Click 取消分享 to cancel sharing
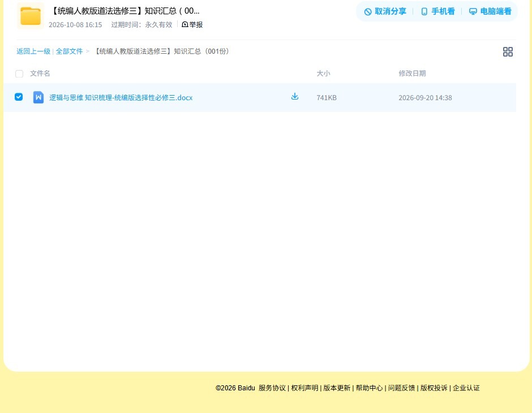Screen dimensions: 532x413 385,11
